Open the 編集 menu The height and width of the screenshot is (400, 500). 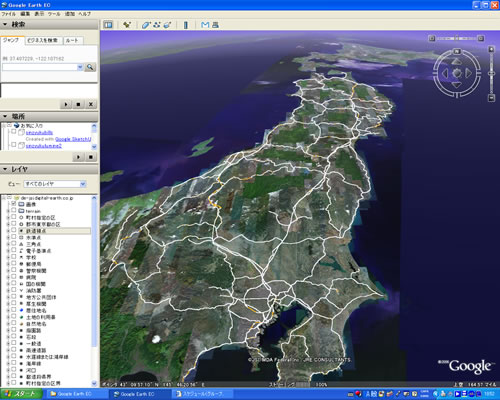25,14
